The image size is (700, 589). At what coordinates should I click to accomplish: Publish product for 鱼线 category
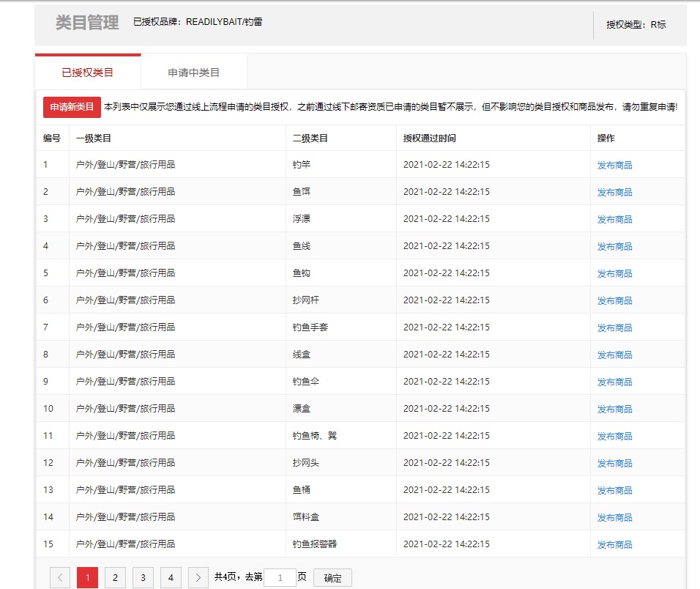pos(614,247)
